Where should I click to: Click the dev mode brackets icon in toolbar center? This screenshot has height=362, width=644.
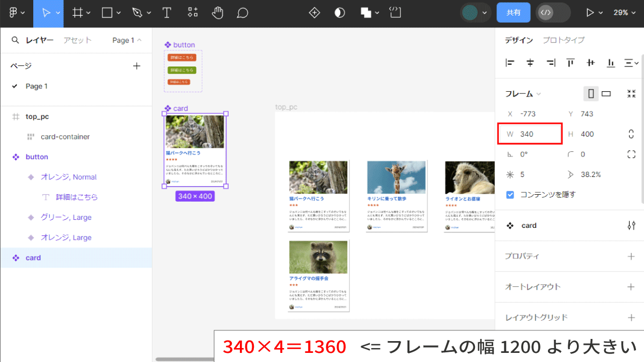point(396,13)
